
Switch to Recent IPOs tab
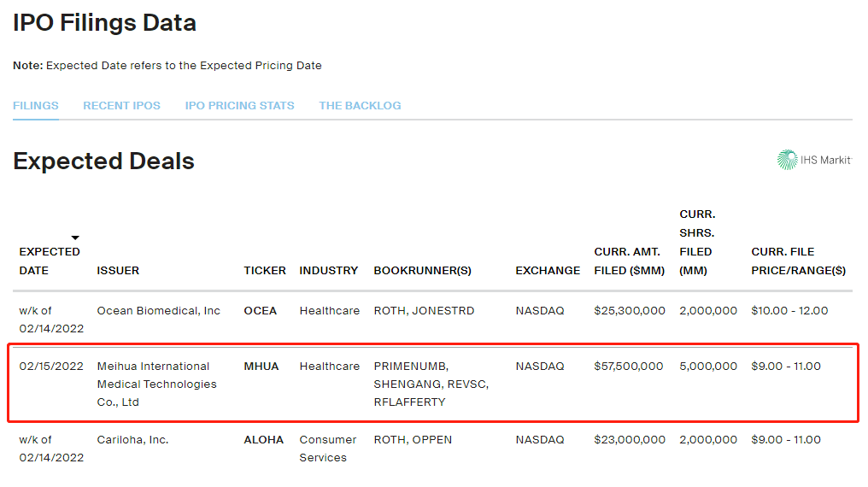click(122, 106)
